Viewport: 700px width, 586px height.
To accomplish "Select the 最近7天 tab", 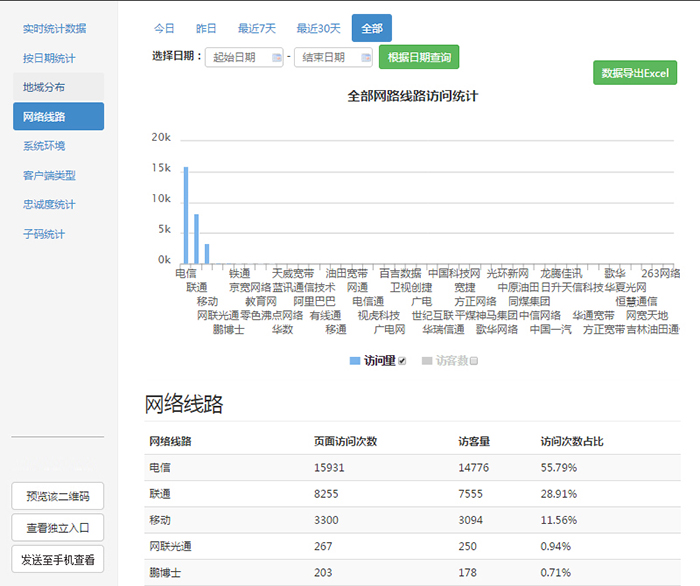I will point(256,28).
